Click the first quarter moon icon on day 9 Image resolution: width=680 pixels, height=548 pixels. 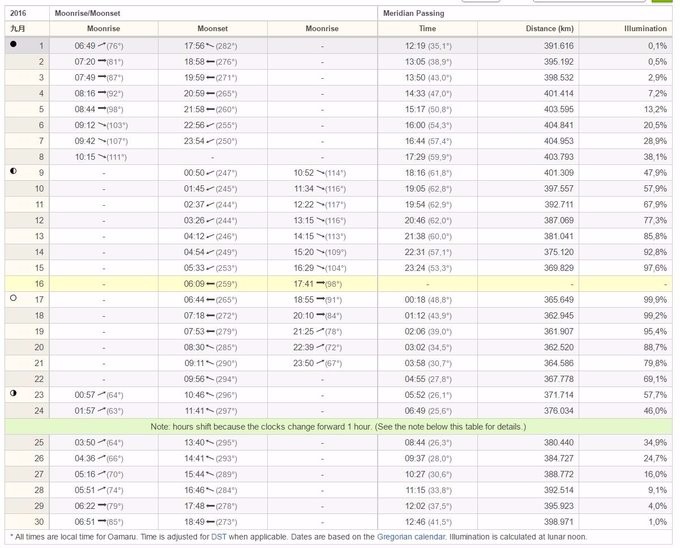click(13, 171)
